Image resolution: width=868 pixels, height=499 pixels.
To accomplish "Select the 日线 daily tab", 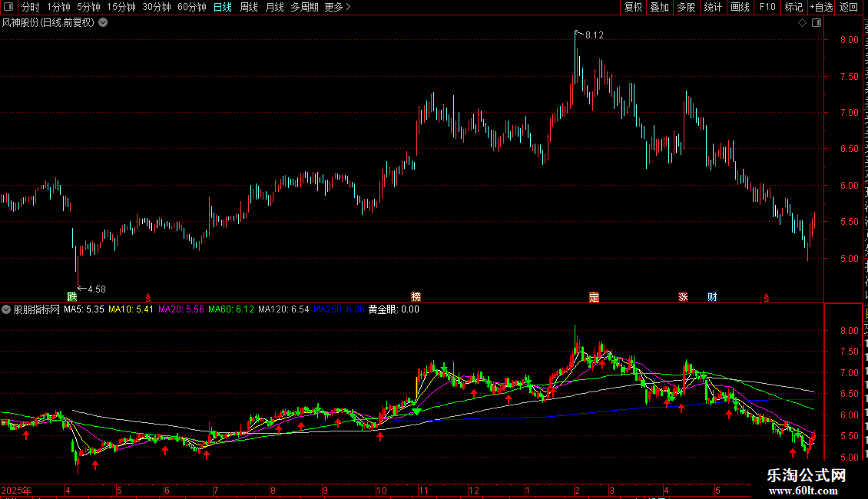I will 223,7.
